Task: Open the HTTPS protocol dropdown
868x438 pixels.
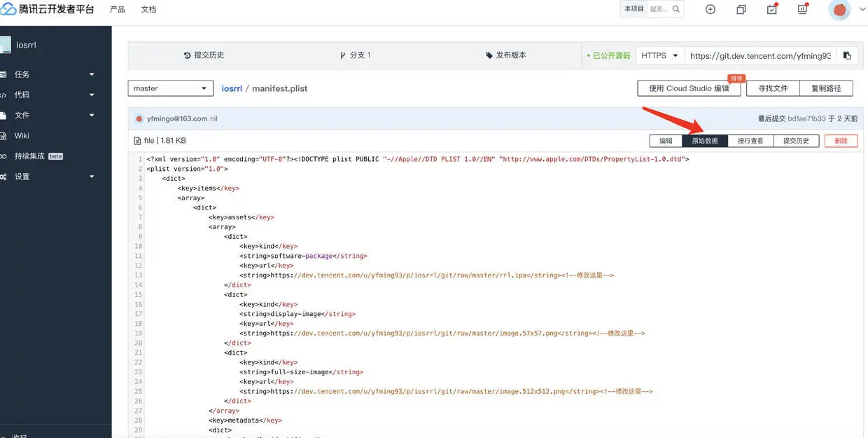Action: [x=660, y=55]
